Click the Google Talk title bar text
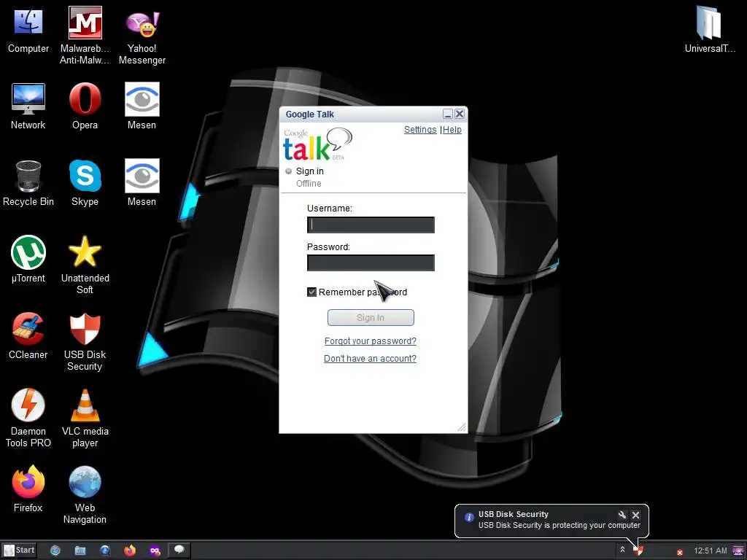The width and height of the screenshot is (747, 560). pyautogui.click(x=309, y=114)
